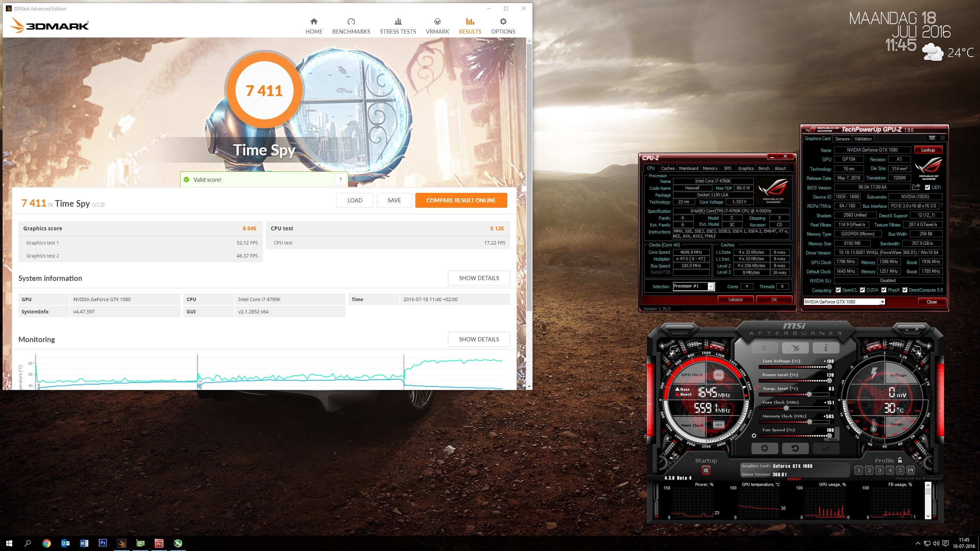Open the GPU selection dropdown in GPU-Z

[x=882, y=302]
